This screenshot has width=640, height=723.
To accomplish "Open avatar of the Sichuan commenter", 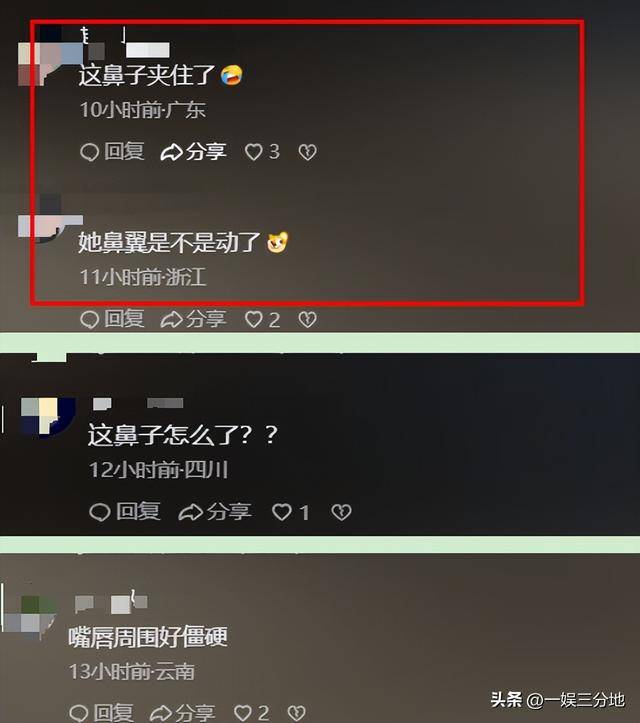I will click(x=48, y=416).
